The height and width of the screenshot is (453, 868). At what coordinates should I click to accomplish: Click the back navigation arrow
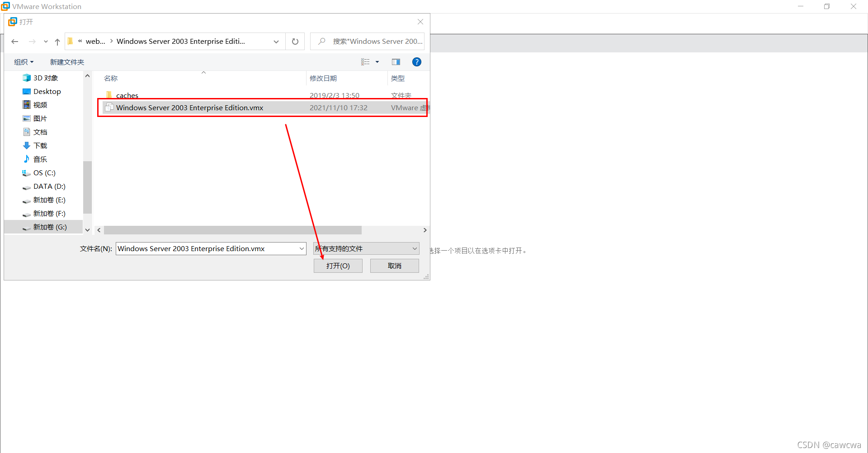coord(15,42)
